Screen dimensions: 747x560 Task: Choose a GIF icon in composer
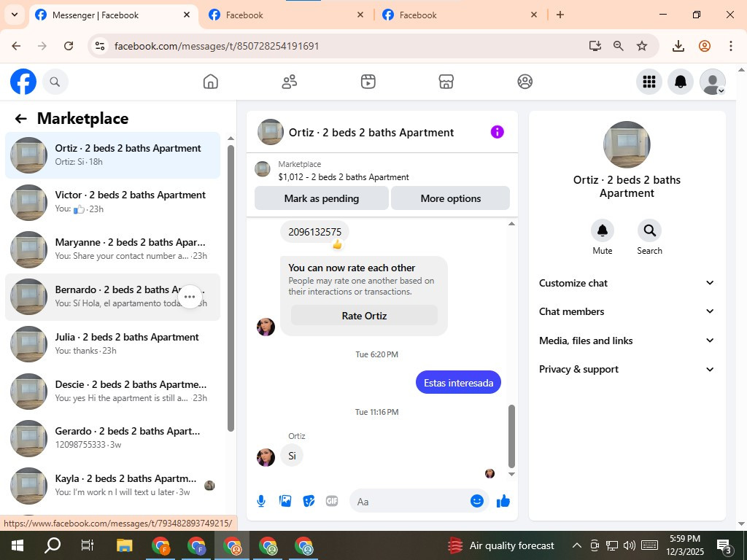point(332,501)
